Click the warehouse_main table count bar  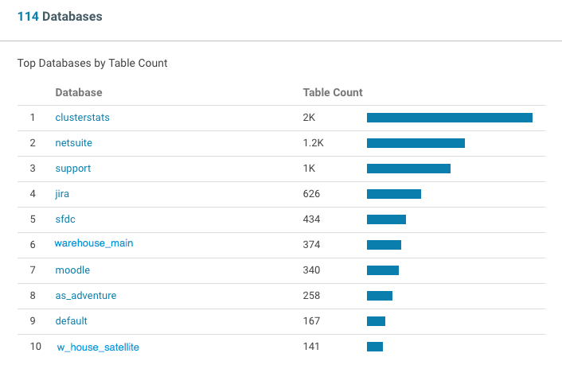(384, 245)
